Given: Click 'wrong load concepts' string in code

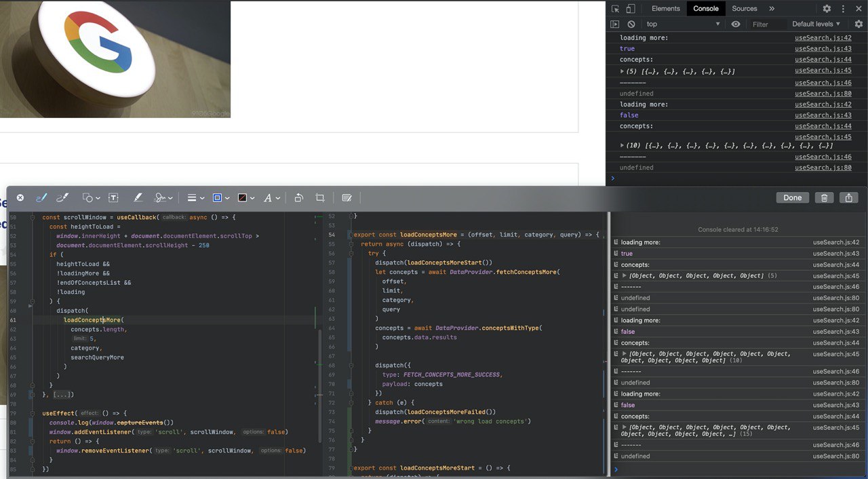Looking at the screenshot, I should coord(490,421).
